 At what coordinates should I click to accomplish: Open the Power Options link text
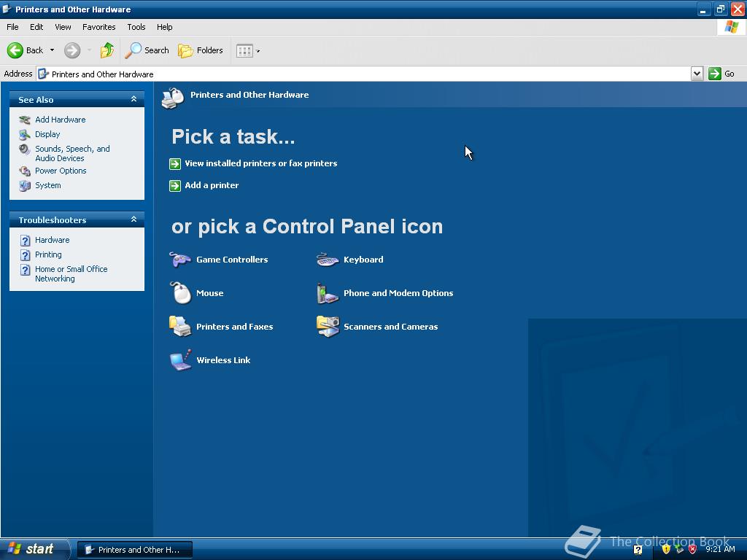click(61, 171)
